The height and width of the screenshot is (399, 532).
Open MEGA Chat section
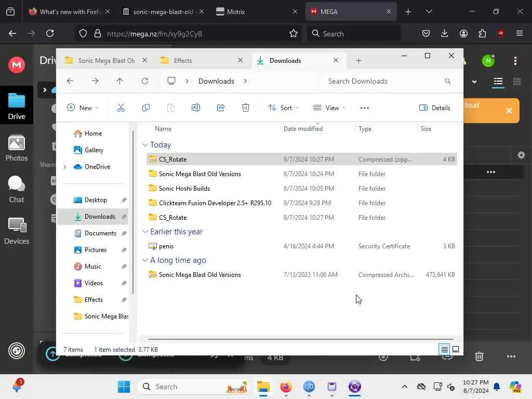pyautogui.click(x=17, y=189)
